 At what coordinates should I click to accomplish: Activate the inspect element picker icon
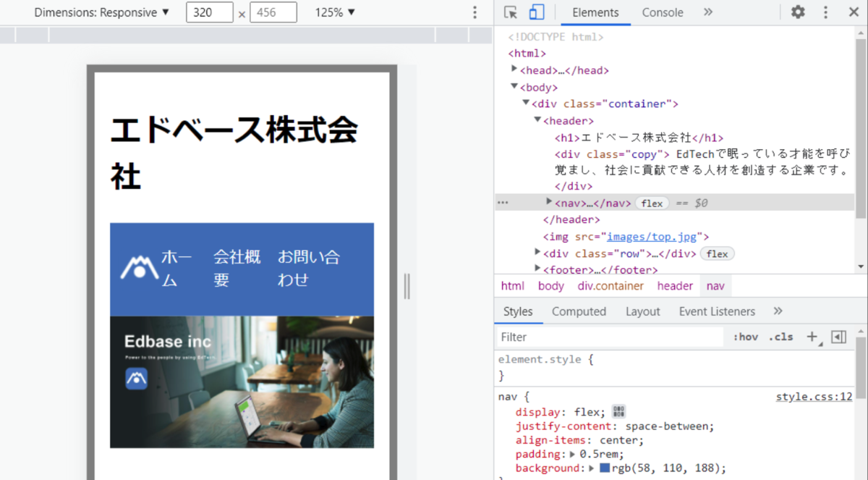(x=511, y=12)
